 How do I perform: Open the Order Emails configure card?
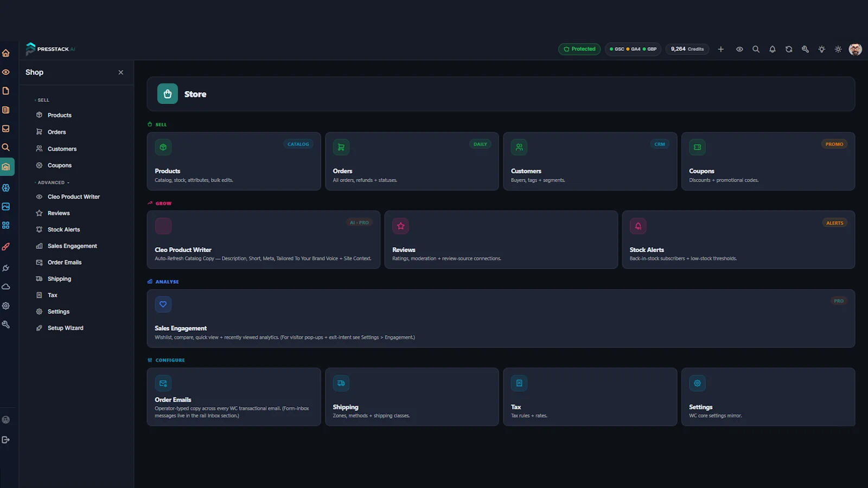pos(234,397)
